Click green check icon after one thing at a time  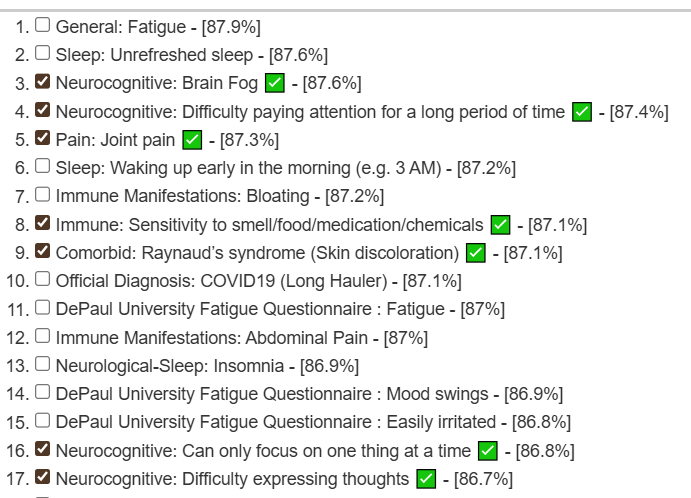click(x=488, y=451)
